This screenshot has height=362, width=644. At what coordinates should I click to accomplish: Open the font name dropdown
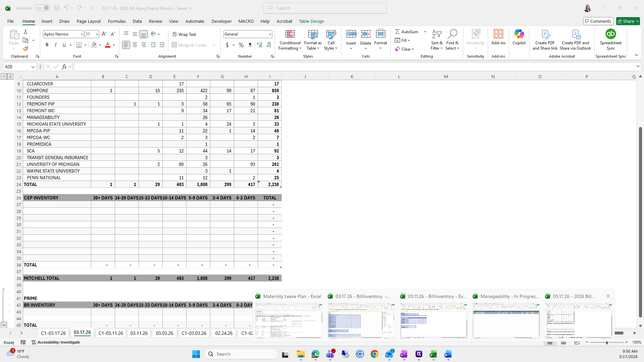tap(82, 34)
